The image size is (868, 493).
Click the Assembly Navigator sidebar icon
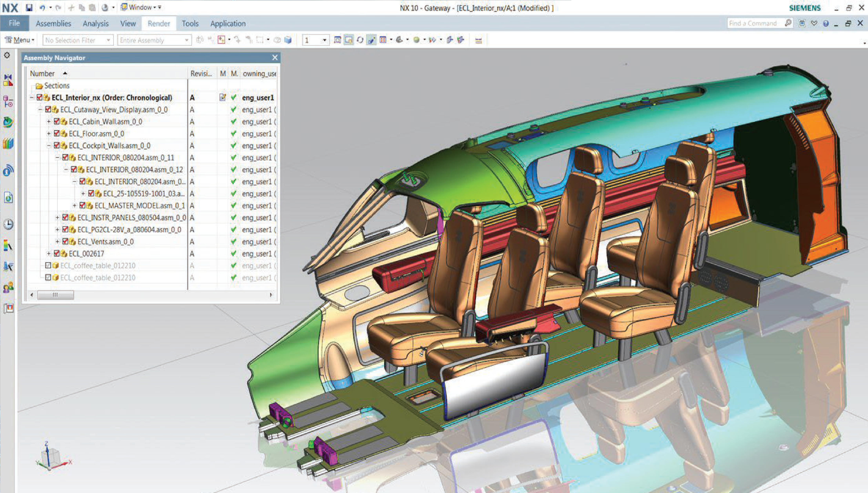8,80
